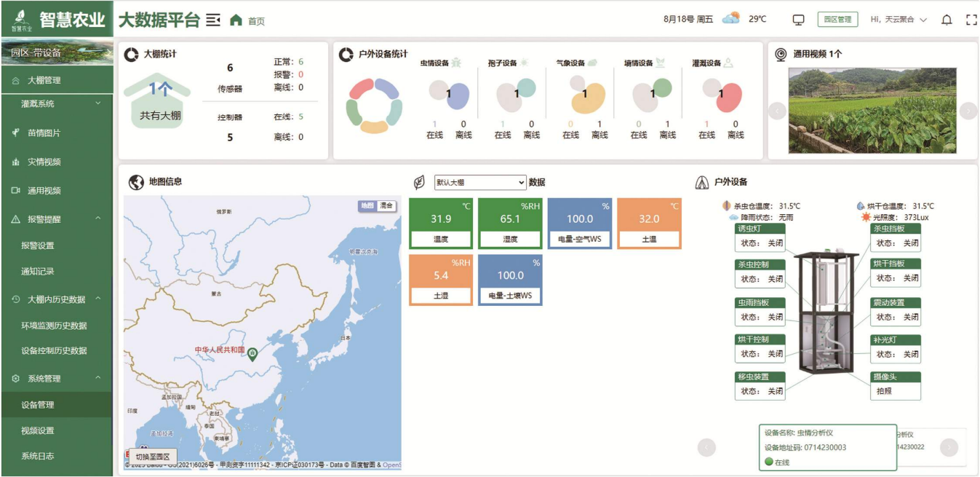Image resolution: width=980 pixels, height=477 pixels.
Task: Switch map to 地图 view
Action: [368, 205]
